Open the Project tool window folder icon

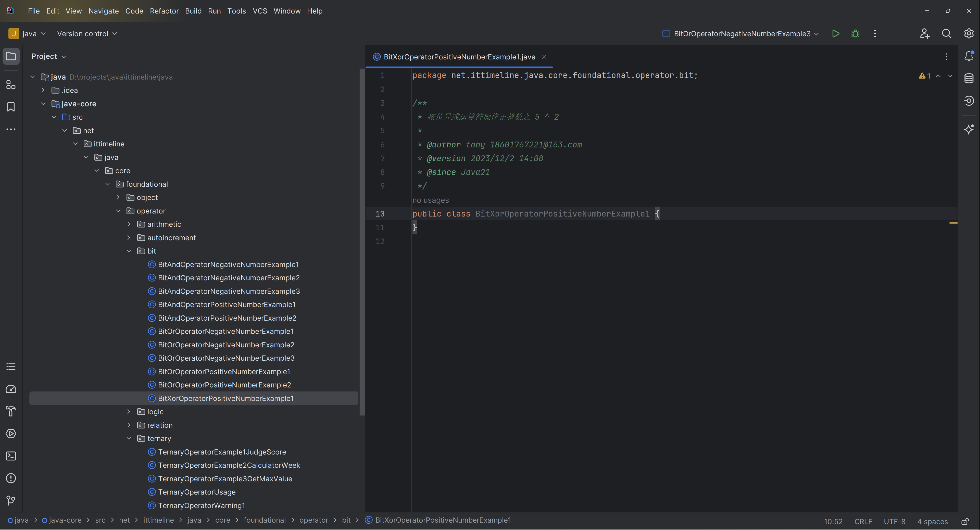pyautogui.click(x=11, y=56)
